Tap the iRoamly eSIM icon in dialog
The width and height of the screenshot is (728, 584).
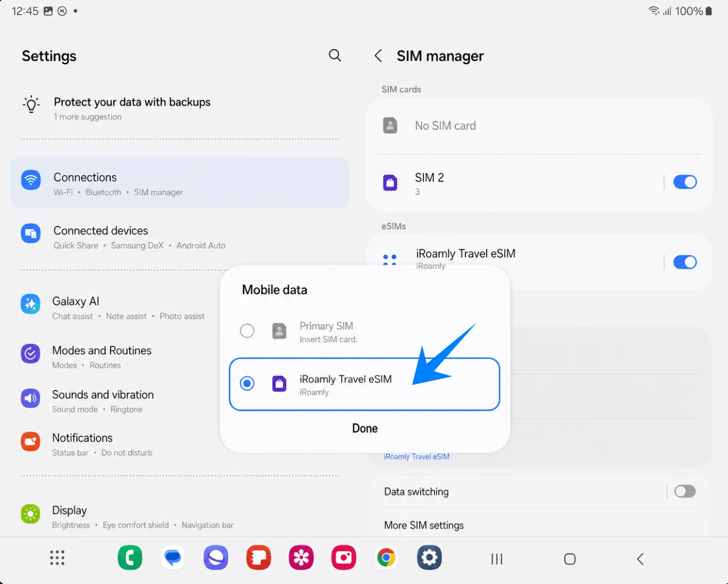pos(279,384)
